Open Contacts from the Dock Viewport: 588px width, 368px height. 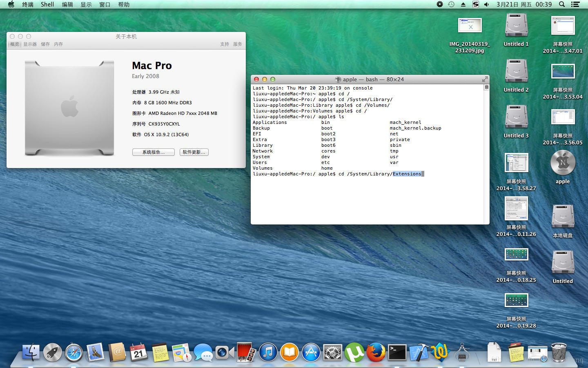point(117,352)
